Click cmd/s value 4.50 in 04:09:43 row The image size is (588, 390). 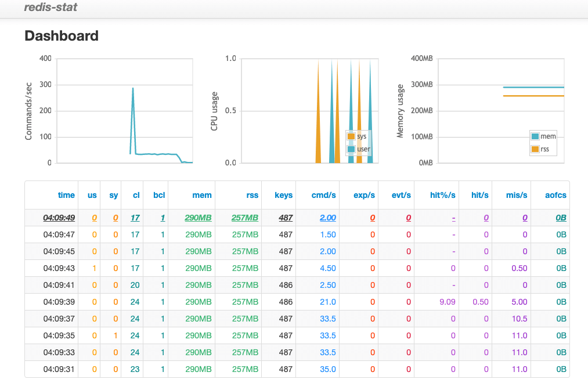tap(328, 269)
